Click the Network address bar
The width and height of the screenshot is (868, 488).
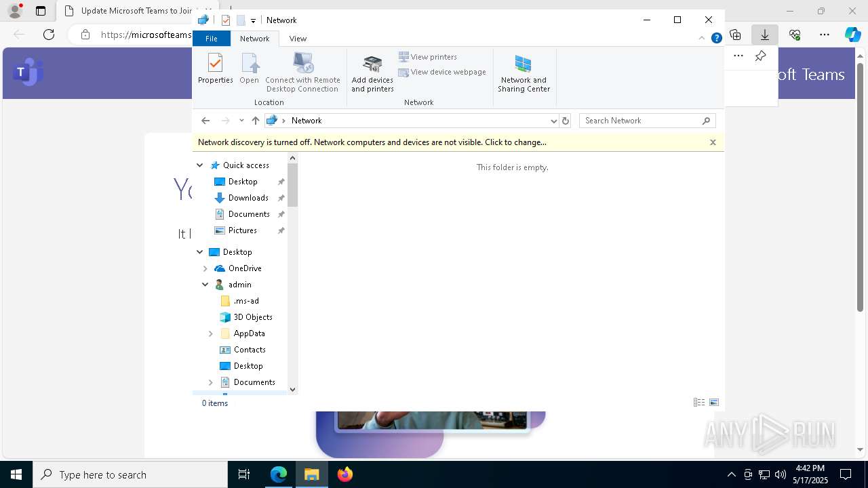(x=411, y=121)
